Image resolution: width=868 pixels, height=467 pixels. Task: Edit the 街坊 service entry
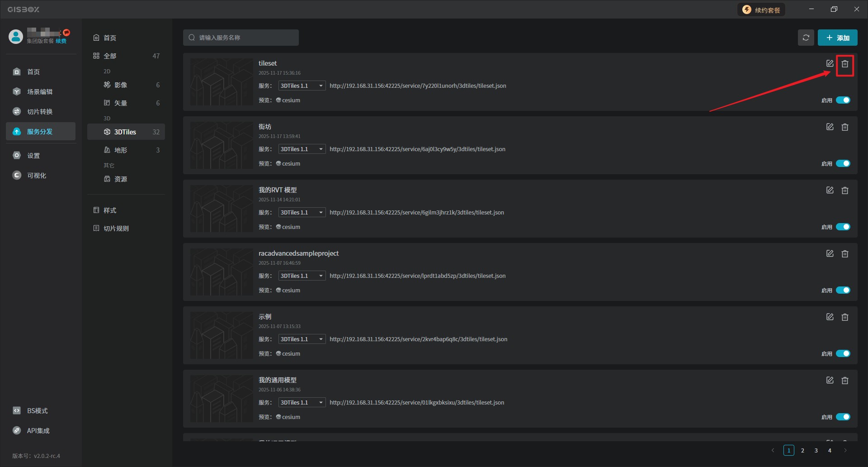click(830, 127)
